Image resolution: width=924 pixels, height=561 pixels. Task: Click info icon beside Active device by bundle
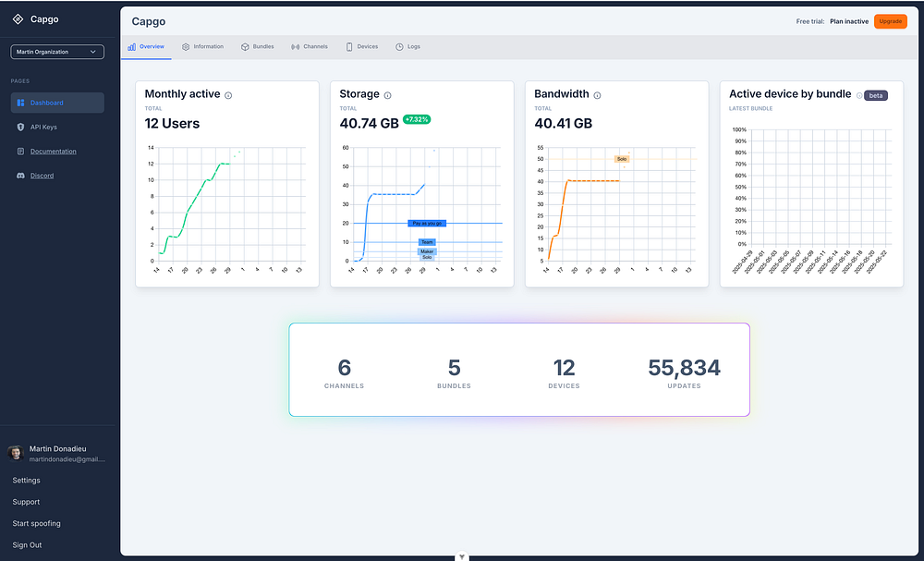[x=859, y=95]
